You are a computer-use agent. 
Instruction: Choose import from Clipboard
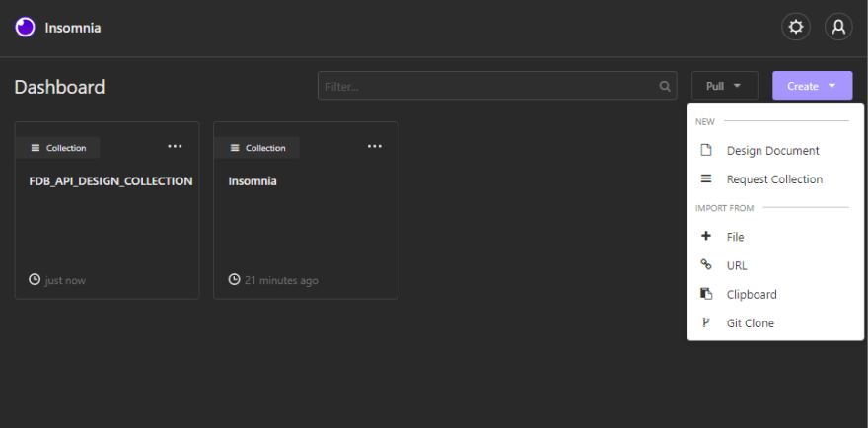coord(775,295)
